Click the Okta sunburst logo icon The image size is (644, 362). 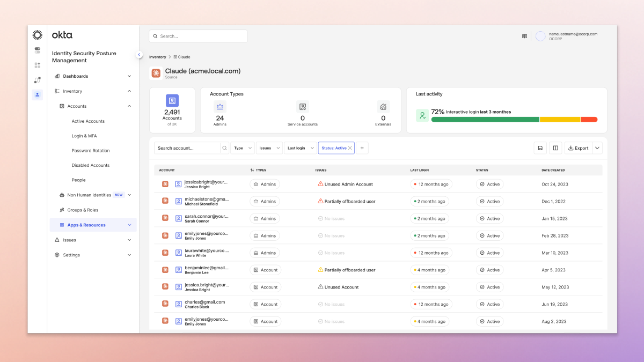click(x=38, y=35)
